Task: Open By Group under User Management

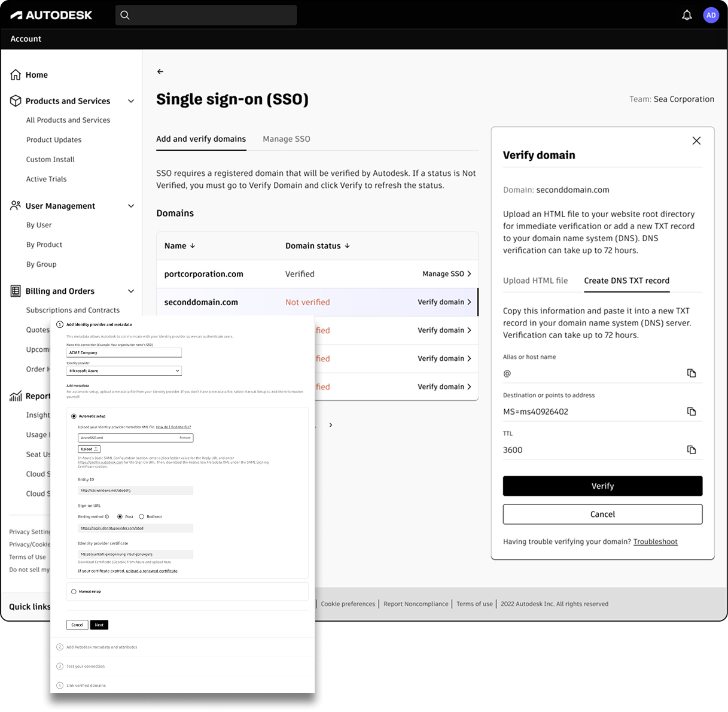Action: 41,264
